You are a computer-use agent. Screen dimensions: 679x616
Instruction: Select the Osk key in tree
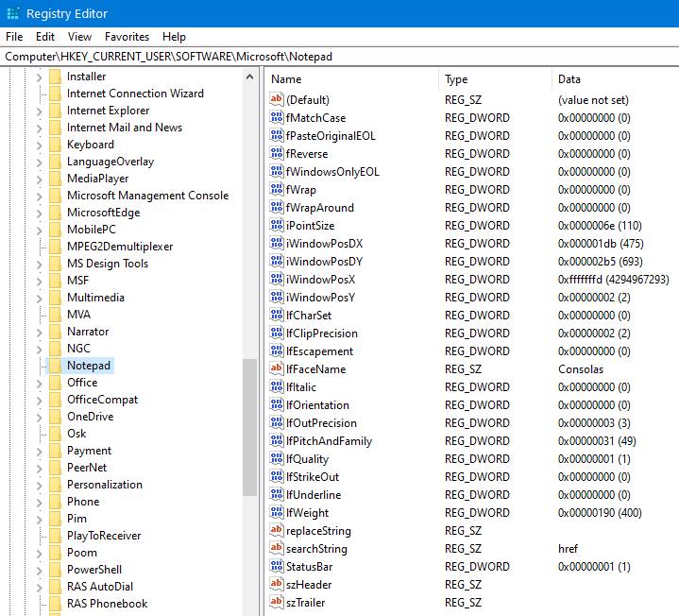(76, 434)
